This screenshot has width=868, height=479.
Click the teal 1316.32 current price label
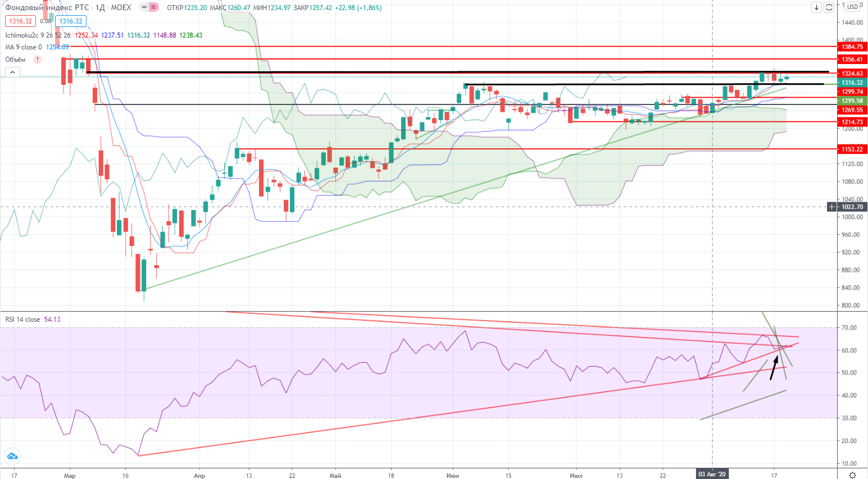852,83
